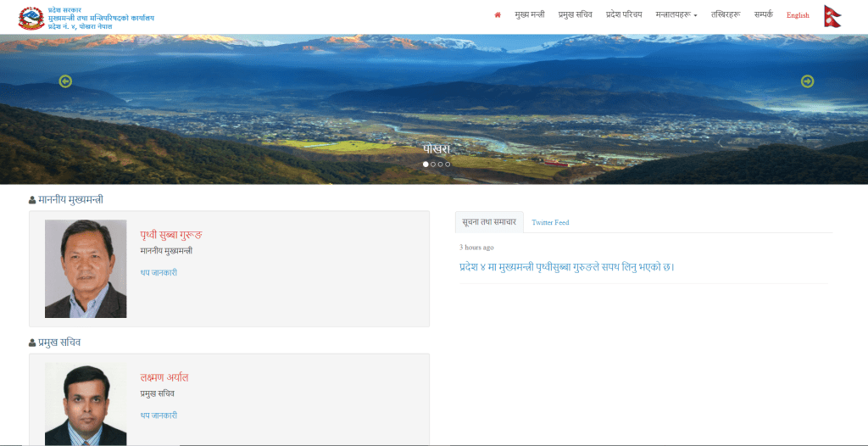Open the प्रदेश परिचय navigation item
Image resolution: width=868 pixels, height=446 pixels.
[624, 15]
